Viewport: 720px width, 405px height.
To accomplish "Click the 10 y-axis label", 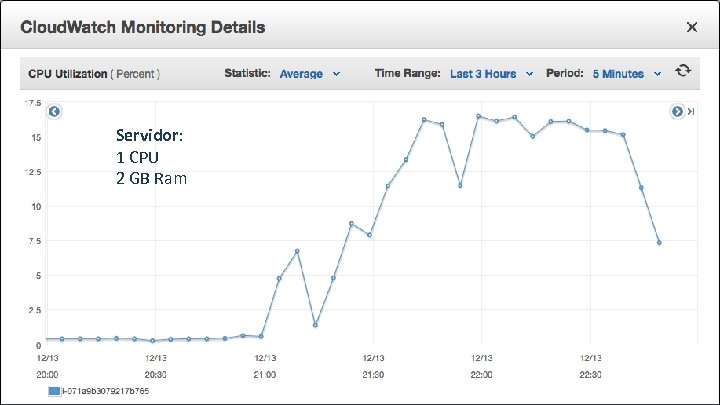I will 36,207.
